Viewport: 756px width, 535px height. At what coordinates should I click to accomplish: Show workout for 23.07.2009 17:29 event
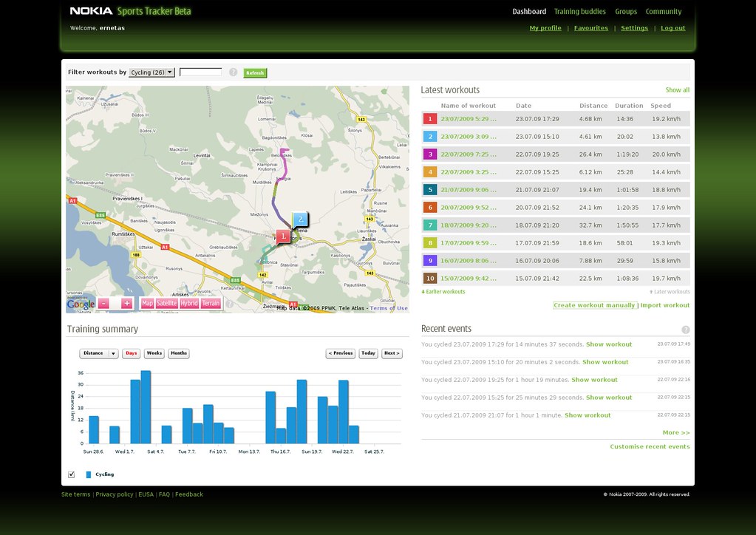tap(609, 344)
